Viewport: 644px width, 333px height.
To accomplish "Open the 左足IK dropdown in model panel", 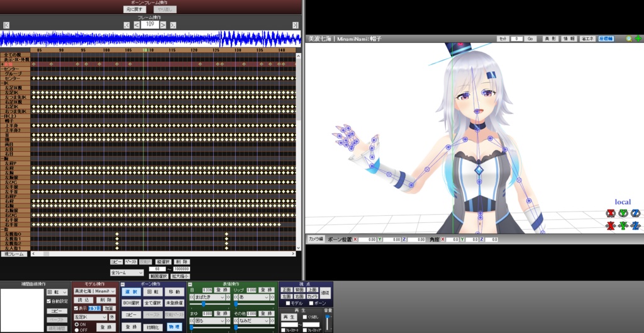I will pyautogui.click(x=91, y=317).
